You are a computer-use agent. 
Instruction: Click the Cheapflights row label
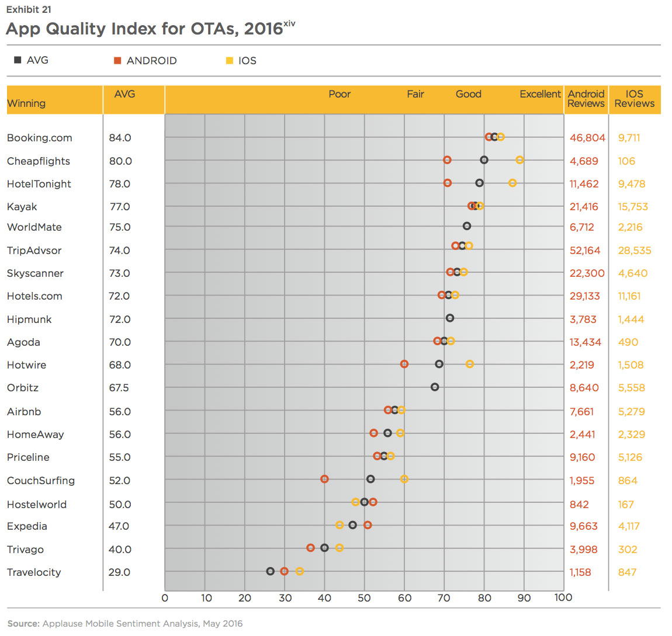(x=38, y=161)
